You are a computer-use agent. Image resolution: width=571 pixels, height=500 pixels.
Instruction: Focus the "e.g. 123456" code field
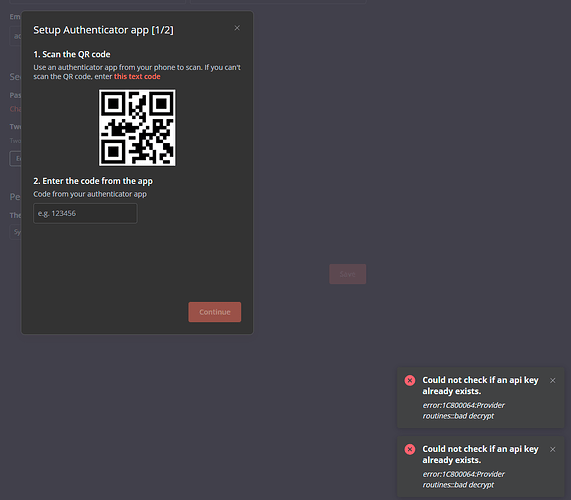pos(85,213)
